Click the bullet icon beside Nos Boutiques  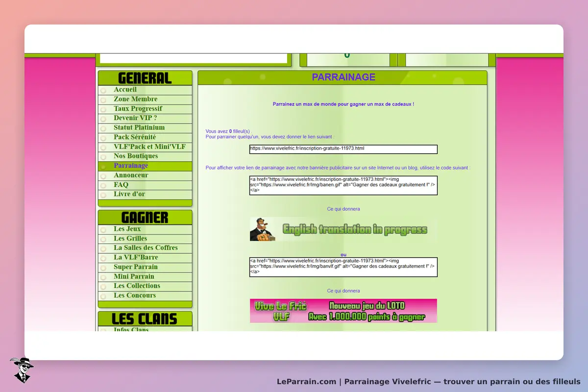click(103, 157)
